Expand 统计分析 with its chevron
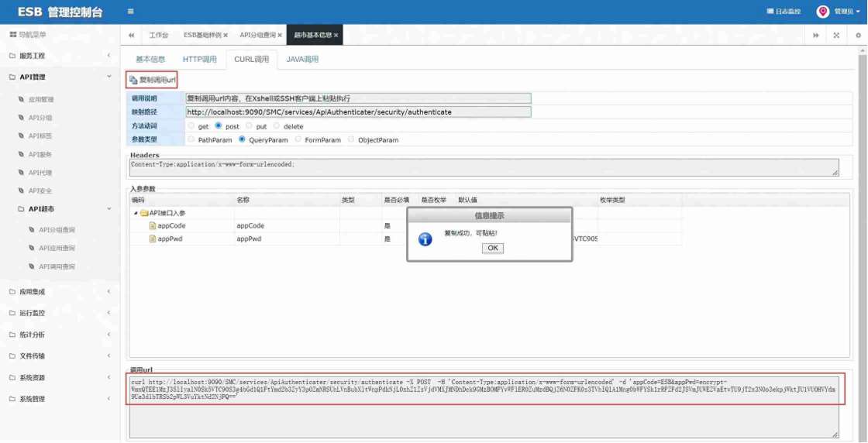 tap(109, 335)
